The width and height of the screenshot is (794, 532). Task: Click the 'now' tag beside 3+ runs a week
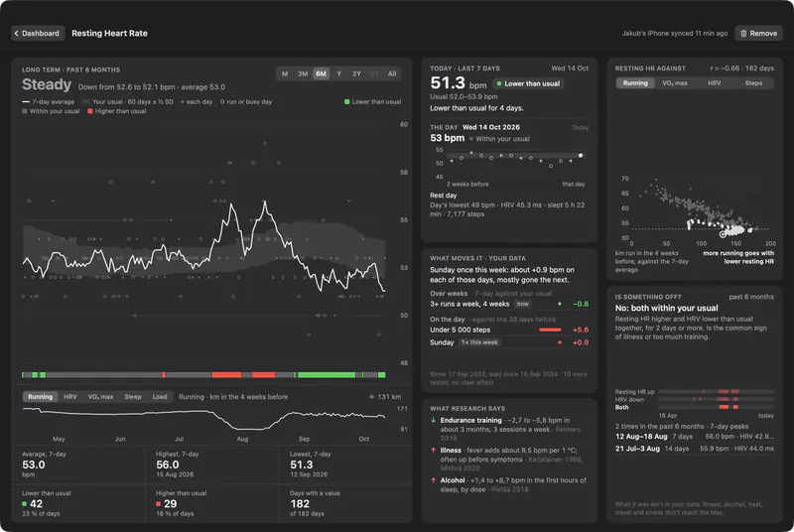pyautogui.click(x=523, y=305)
